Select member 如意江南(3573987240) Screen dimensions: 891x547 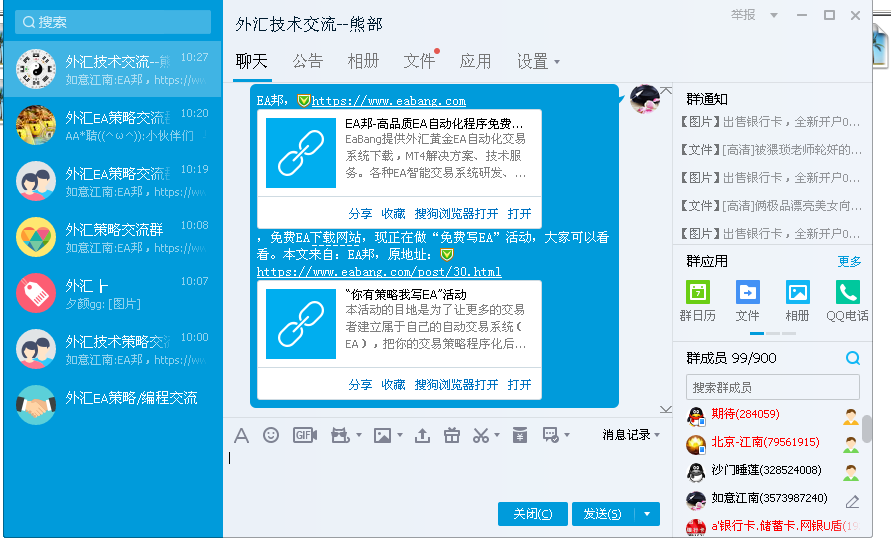[x=769, y=498]
